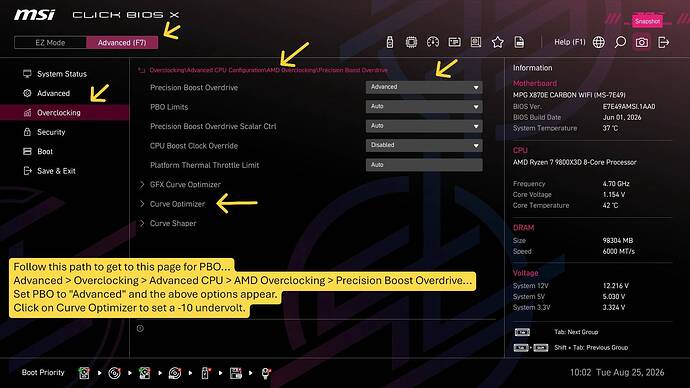Open the Precision Boost Overdrive dropdown
The image size is (690, 388).
coord(424,87)
